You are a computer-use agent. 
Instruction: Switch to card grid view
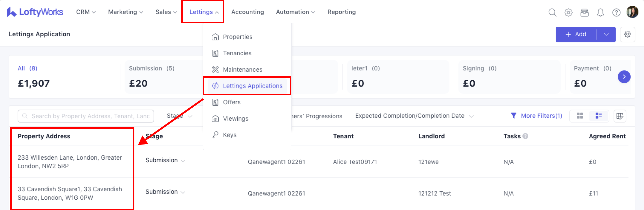click(x=580, y=116)
